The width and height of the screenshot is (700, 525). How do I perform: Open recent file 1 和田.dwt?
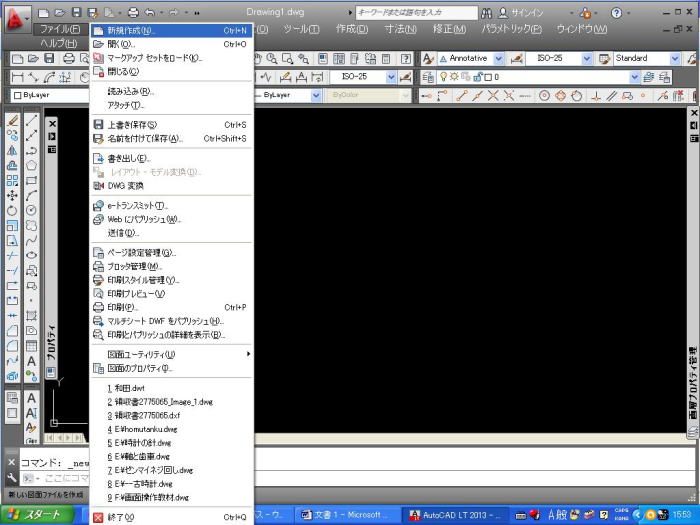pos(171,388)
